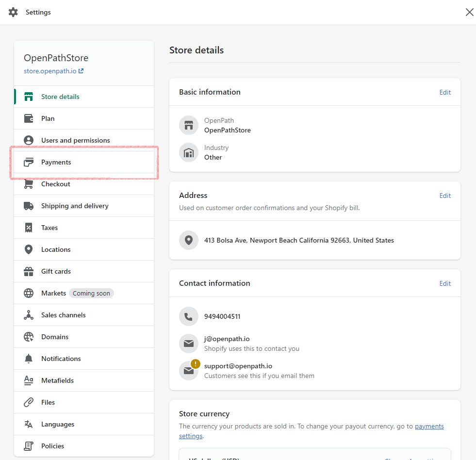Click the Users and permissions person icon
Screen dimensions: 476x460
29,140
